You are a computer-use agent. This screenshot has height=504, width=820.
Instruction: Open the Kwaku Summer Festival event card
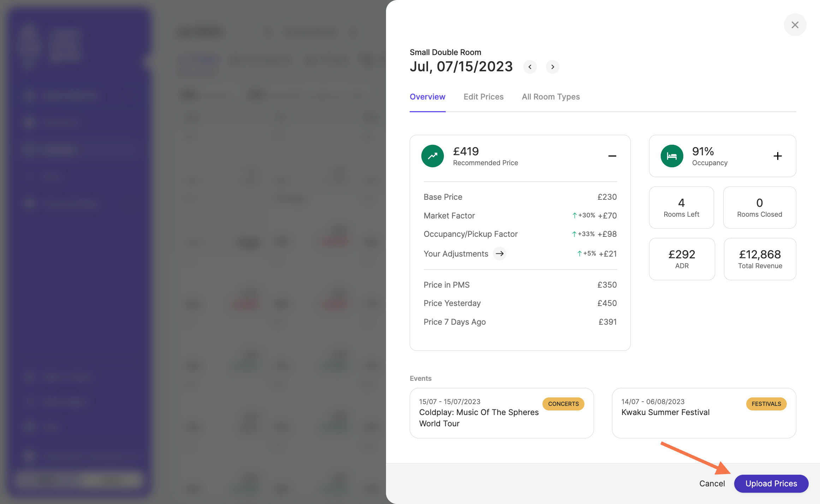tap(704, 413)
